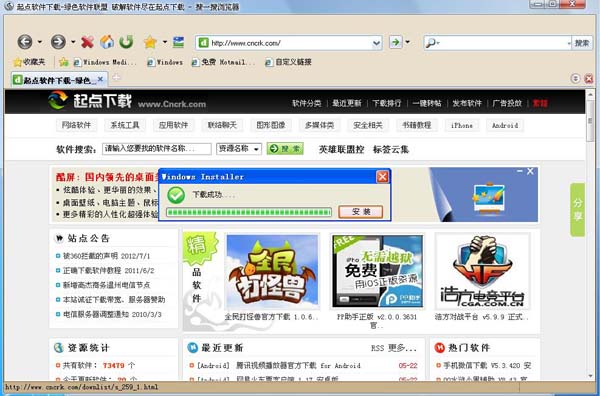
Task: Select the 系统工具 category
Action: tap(125, 125)
